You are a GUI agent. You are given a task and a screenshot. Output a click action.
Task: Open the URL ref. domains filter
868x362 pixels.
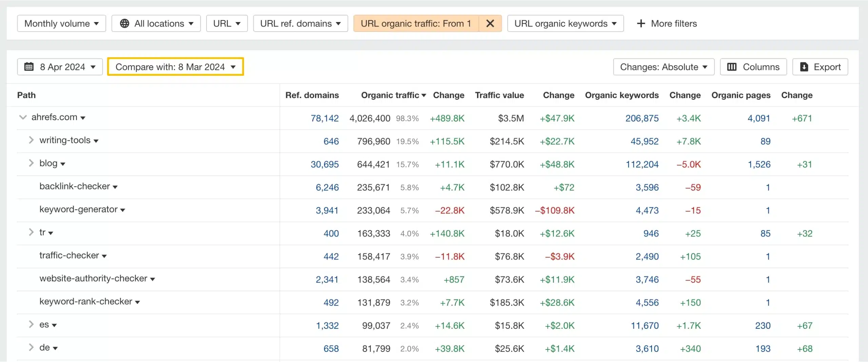(300, 23)
